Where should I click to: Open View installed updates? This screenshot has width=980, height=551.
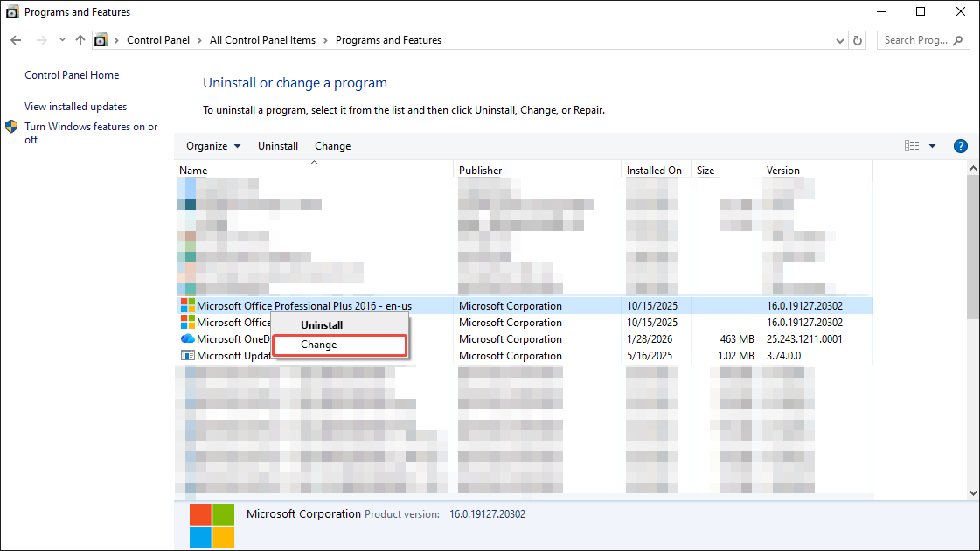[x=75, y=106]
